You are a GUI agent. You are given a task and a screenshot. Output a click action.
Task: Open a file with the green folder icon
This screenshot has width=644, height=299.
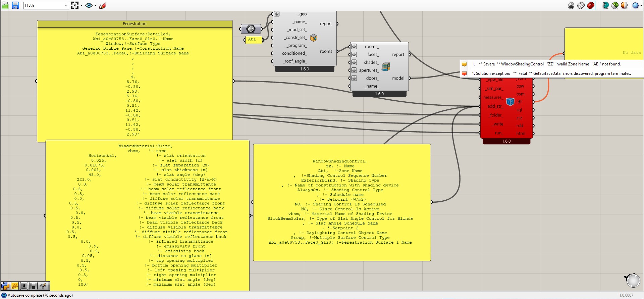coord(5,5)
